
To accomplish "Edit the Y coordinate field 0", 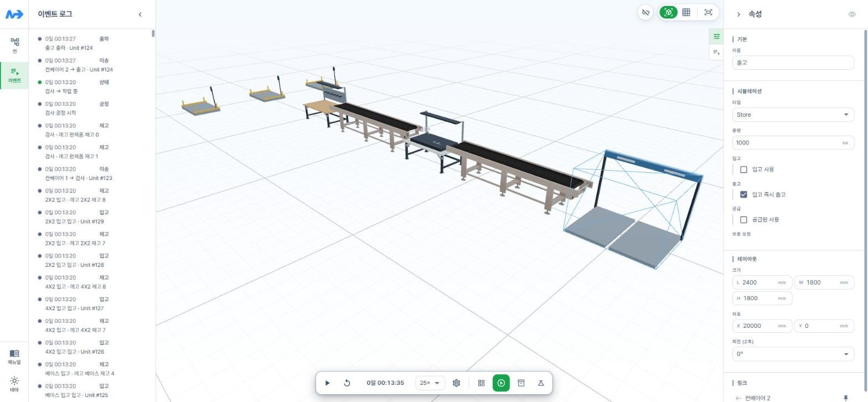I will point(824,326).
